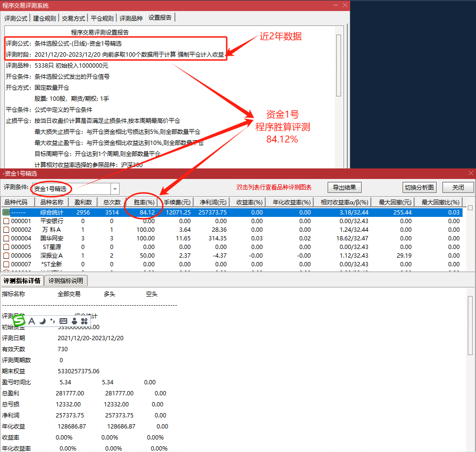
Task: Switch Sogou input to English letter mode
Action: point(32,321)
